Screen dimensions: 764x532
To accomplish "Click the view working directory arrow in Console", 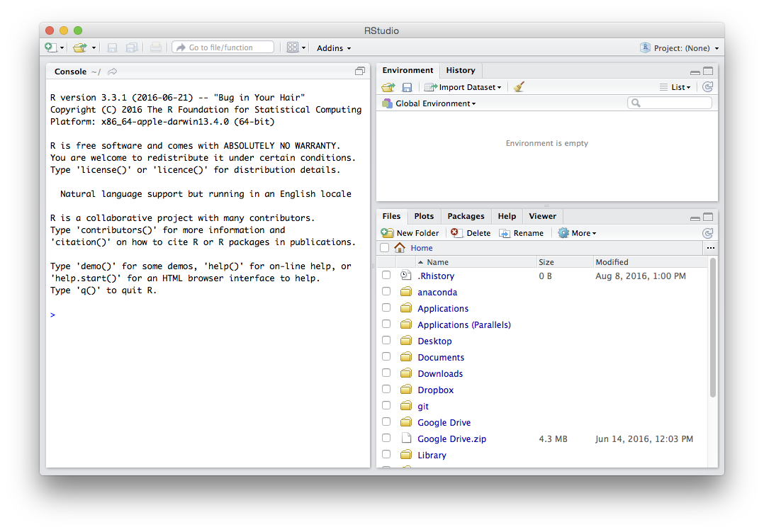I will click(x=113, y=72).
